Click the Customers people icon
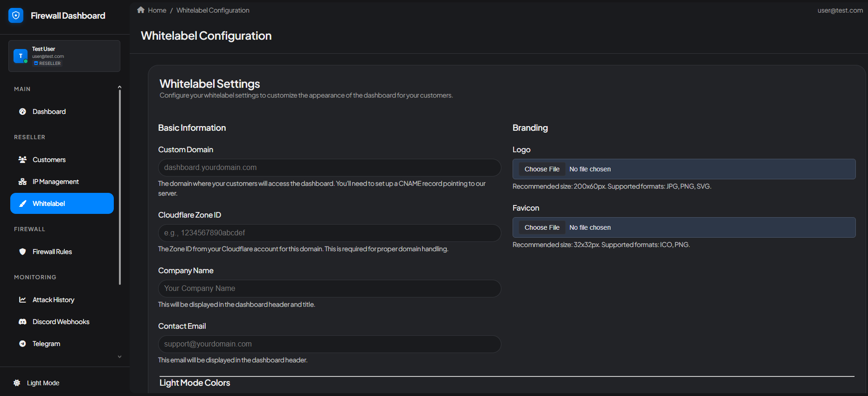Viewport: 868px width, 396px height. coord(22,160)
